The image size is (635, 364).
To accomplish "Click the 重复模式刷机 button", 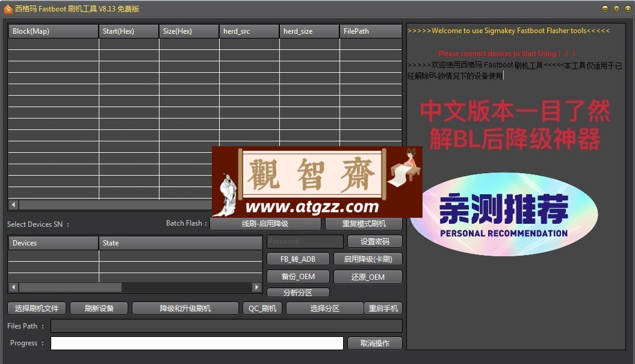I will [x=364, y=223].
